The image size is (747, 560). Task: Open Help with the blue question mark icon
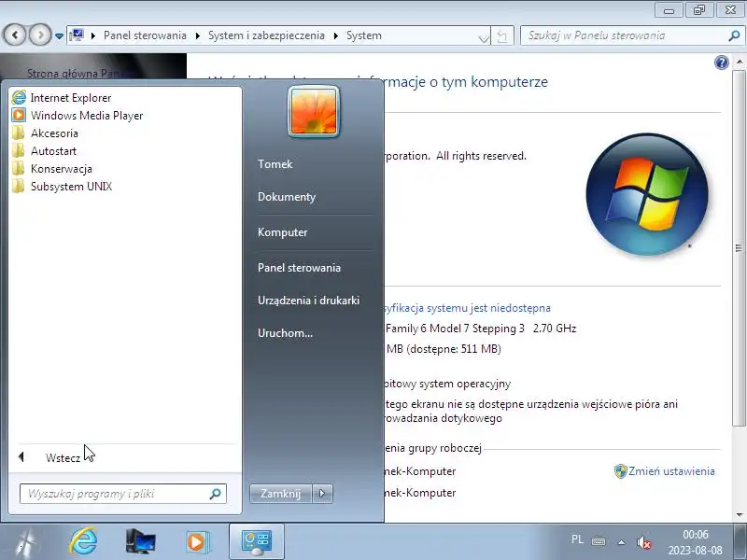coord(721,63)
